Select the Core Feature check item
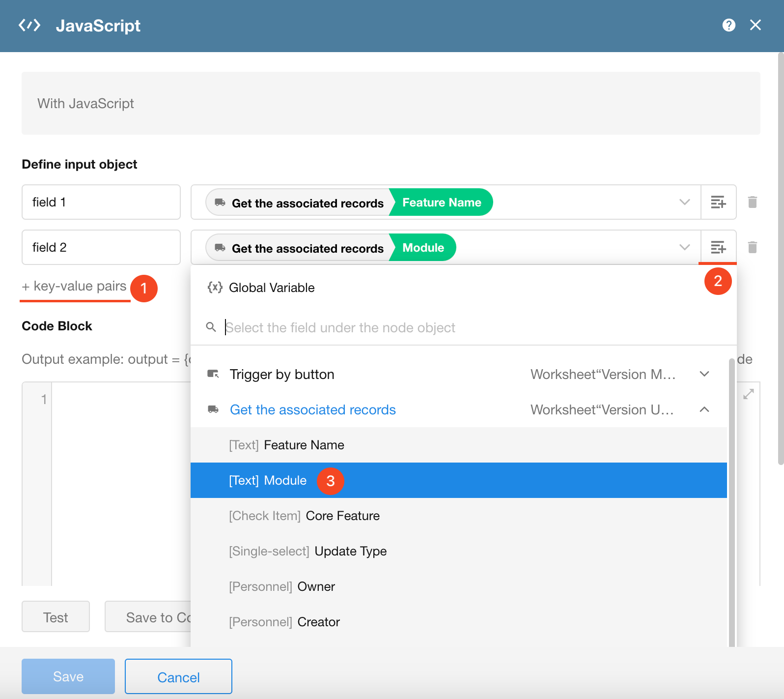 pos(342,516)
